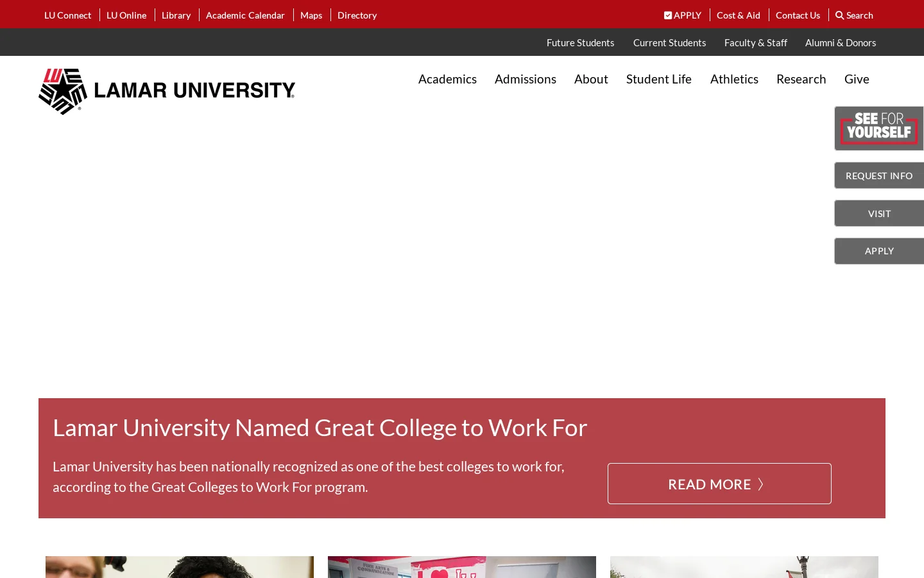Open the news card showing a person's hair
Viewport: 924px width, 578px height.
pos(180,567)
